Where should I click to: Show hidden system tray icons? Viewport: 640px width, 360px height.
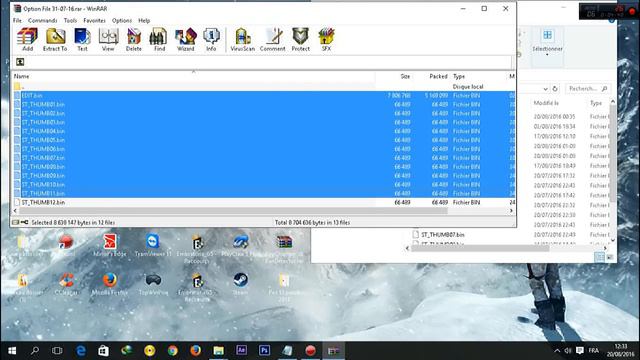pos(557,351)
